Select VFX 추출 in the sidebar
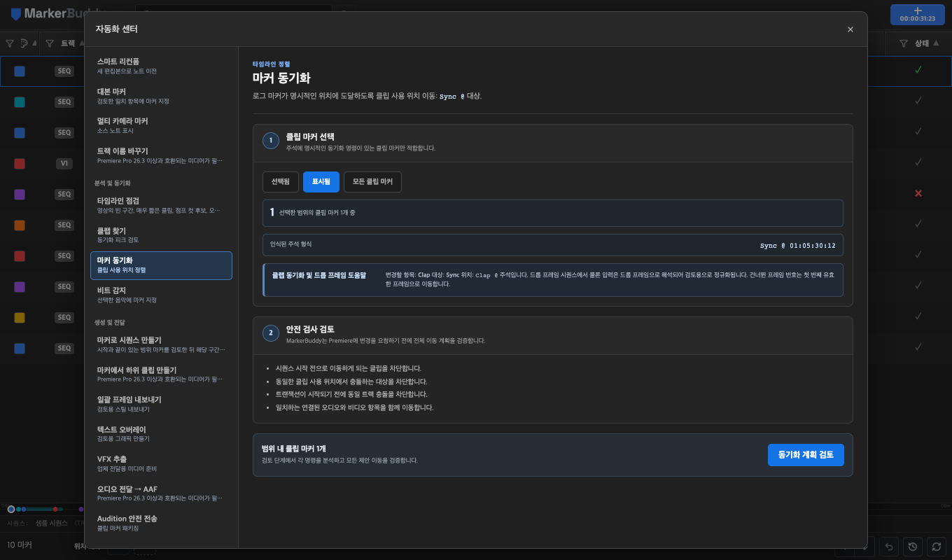The height and width of the screenshot is (560, 952). coord(161,463)
